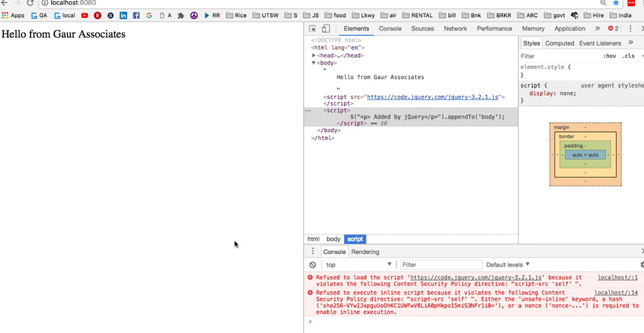Screen dimensions: 644x333
Task: Open the zoom magnifier icon in address bar
Action: point(603,3)
